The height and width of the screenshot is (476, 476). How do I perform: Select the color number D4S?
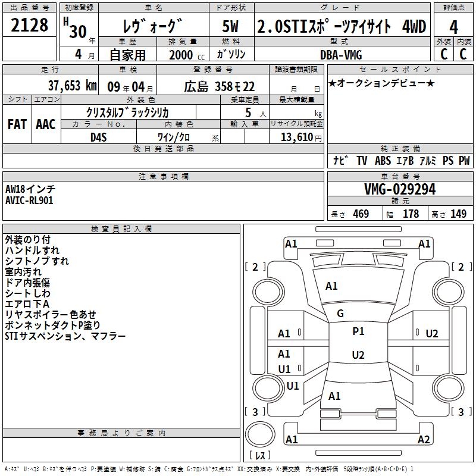point(99,137)
